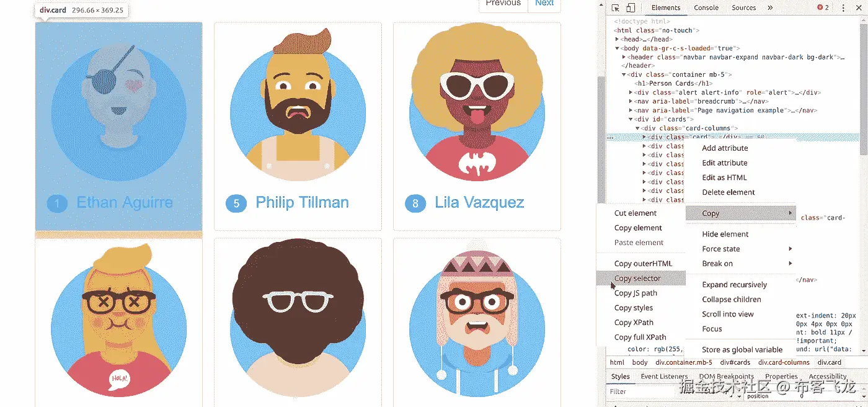
Task: Click the number 1 badge beside Ethan Aguirre
Action: pyautogui.click(x=57, y=204)
